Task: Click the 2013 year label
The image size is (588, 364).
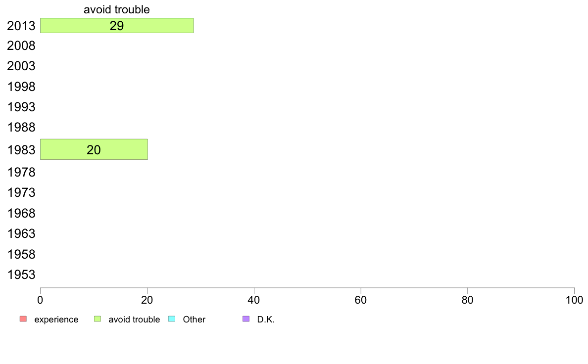Action: pos(21,26)
